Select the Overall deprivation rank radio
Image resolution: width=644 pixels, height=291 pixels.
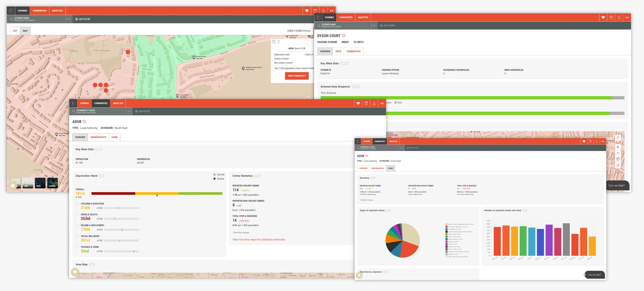click(214, 174)
